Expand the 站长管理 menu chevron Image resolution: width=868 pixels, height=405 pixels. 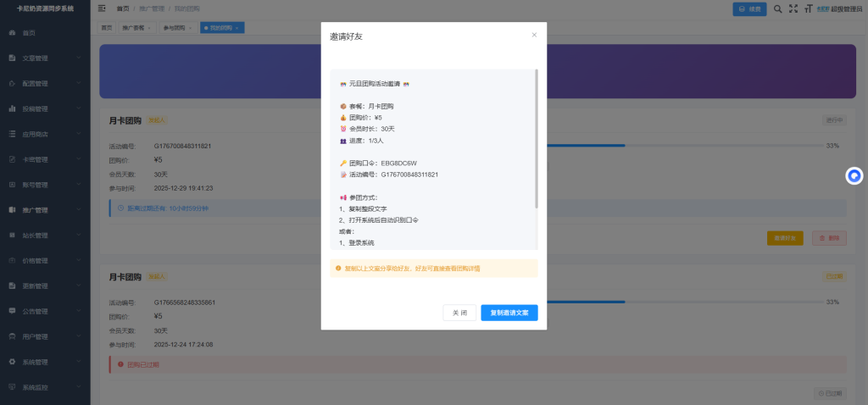(x=79, y=236)
